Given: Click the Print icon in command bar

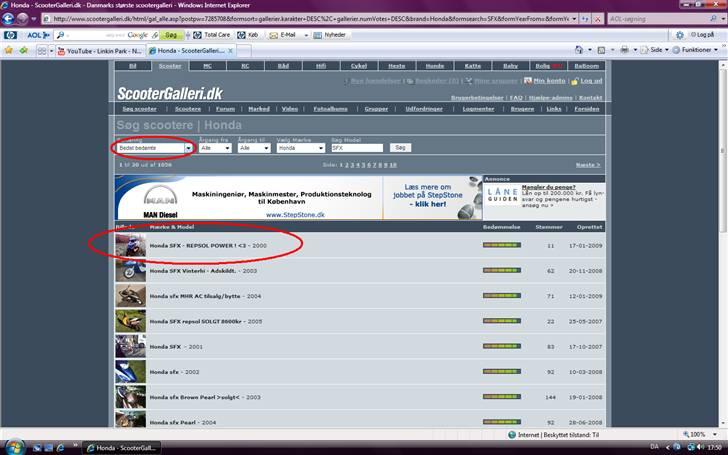Looking at the screenshot, I should pos(623,49).
